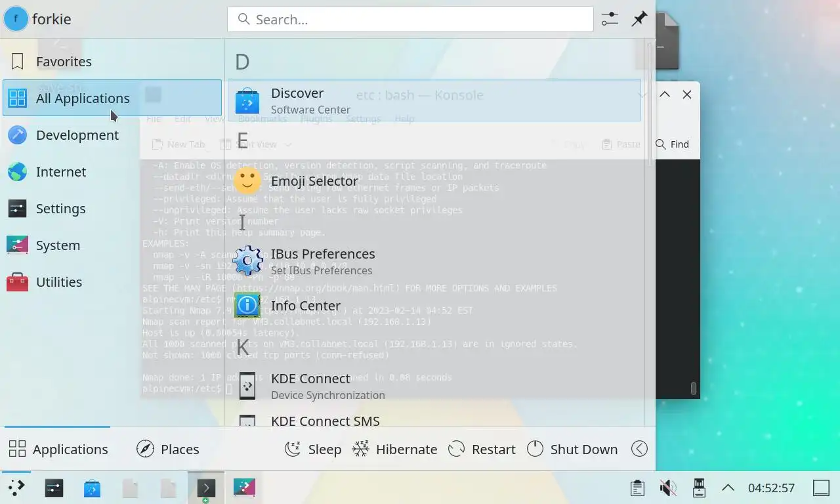Click the Development wrench icon
This screenshot has width=840, height=504.
pyautogui.click(x=17, y=135)
